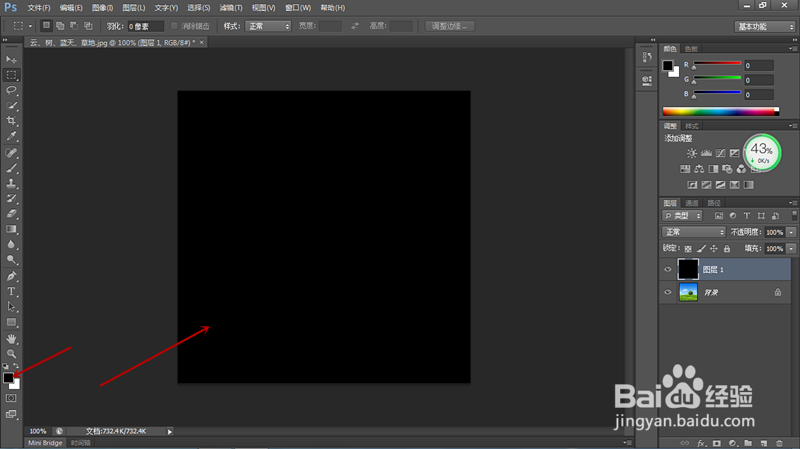Viewport: 800px width, 449px height.
Task: Open the History panel icon
Action: pos(647,57)
